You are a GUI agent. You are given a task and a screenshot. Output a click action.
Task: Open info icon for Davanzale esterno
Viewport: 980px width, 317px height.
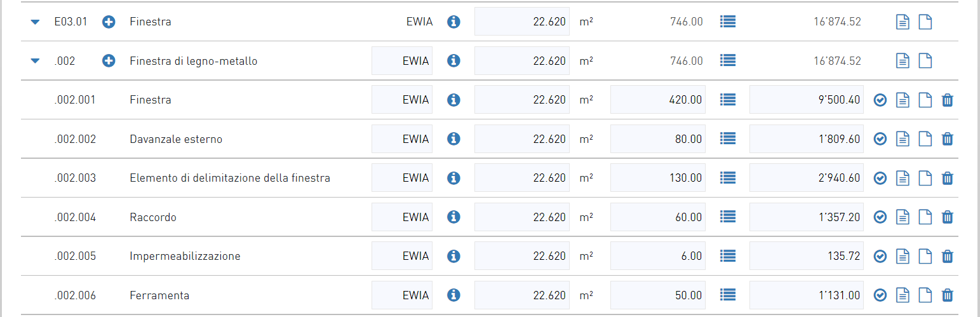(453, 138)
